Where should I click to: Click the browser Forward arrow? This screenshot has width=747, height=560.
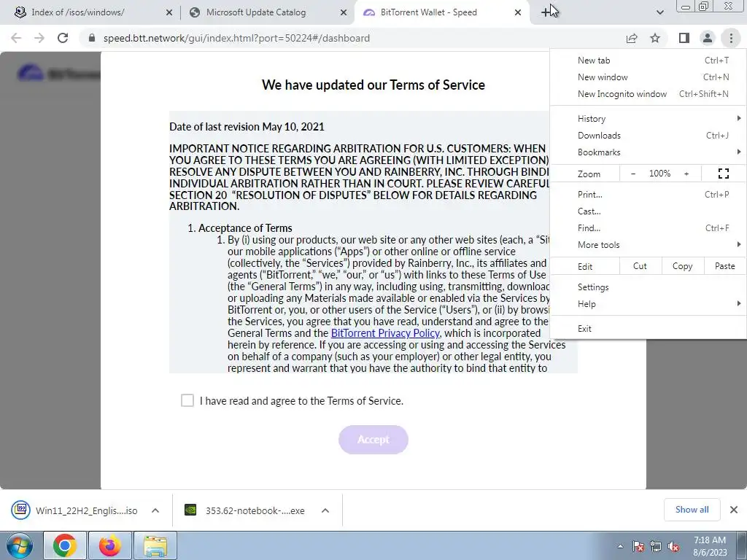point(39,38)
